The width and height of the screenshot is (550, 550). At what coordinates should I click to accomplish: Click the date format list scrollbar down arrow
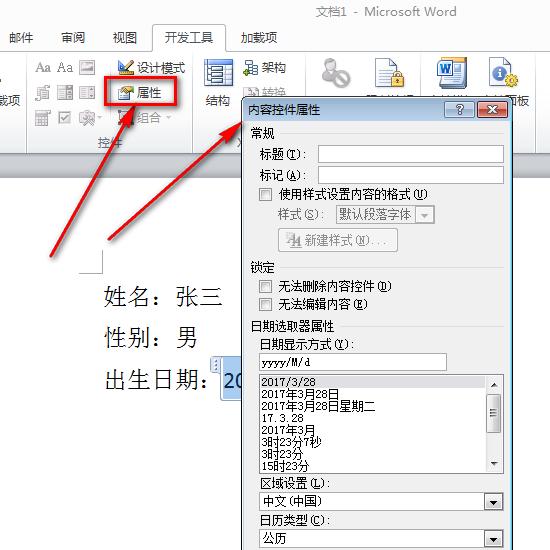pyautogui.click(x=494, y=464)
